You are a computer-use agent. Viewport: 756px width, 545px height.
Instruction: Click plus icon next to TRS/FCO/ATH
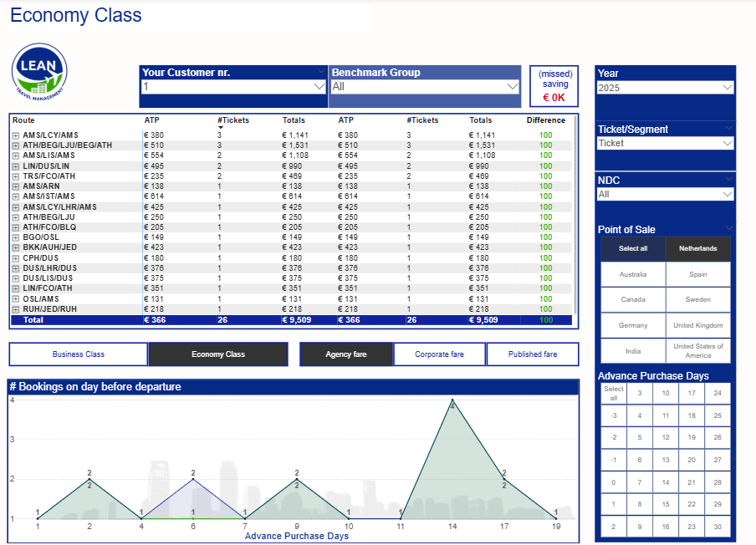15,176
